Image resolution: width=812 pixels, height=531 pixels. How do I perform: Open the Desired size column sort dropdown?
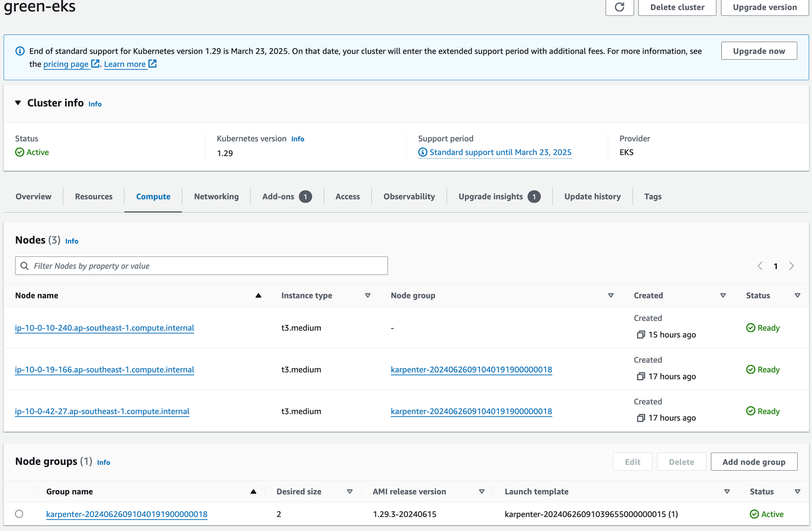click(350, 492)
